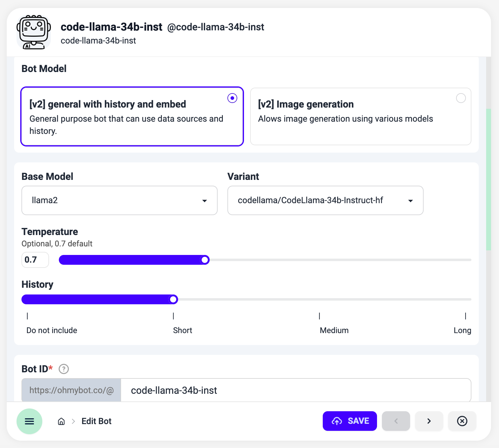Click the Variant dropdown arrow
499x448 pixels.
pyautogui.click(x=410, y=201)
